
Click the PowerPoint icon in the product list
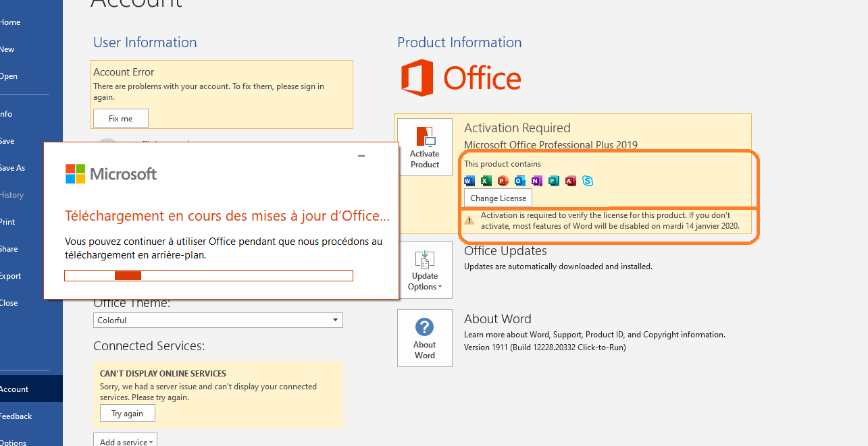click(503, 181)
